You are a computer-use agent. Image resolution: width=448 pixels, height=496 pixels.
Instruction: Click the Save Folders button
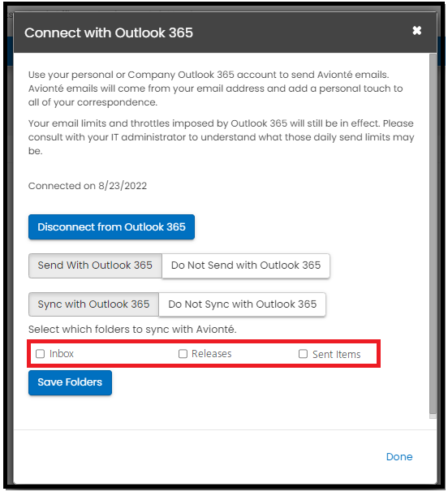tap(70, 382)
